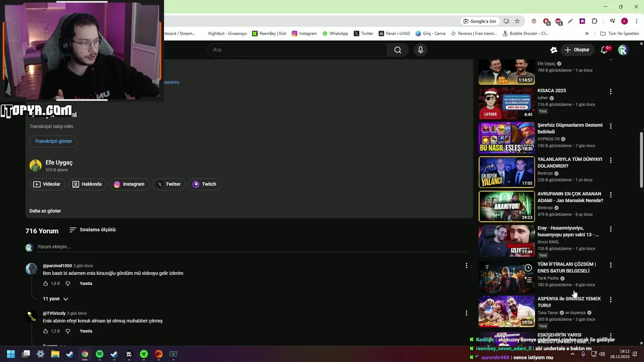Reply to @parzival1050 with Yanıtla
Screen dimensions: 644x362
86,284
